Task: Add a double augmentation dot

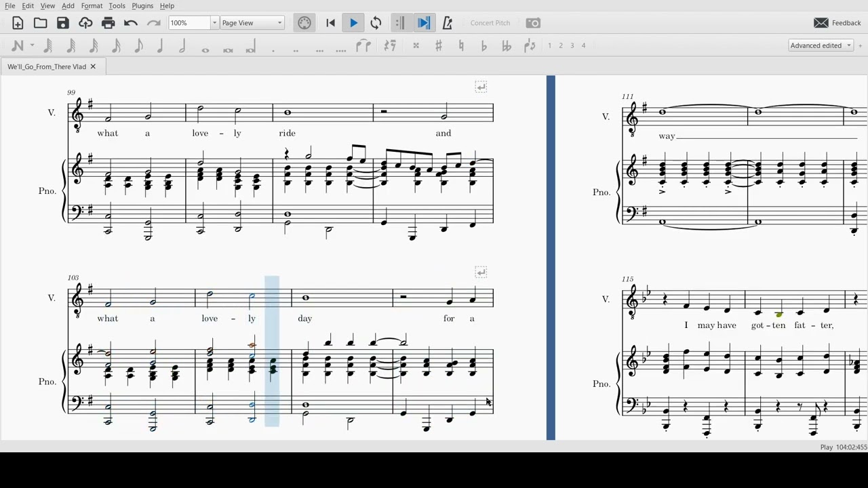Action: tap(296, 49)
